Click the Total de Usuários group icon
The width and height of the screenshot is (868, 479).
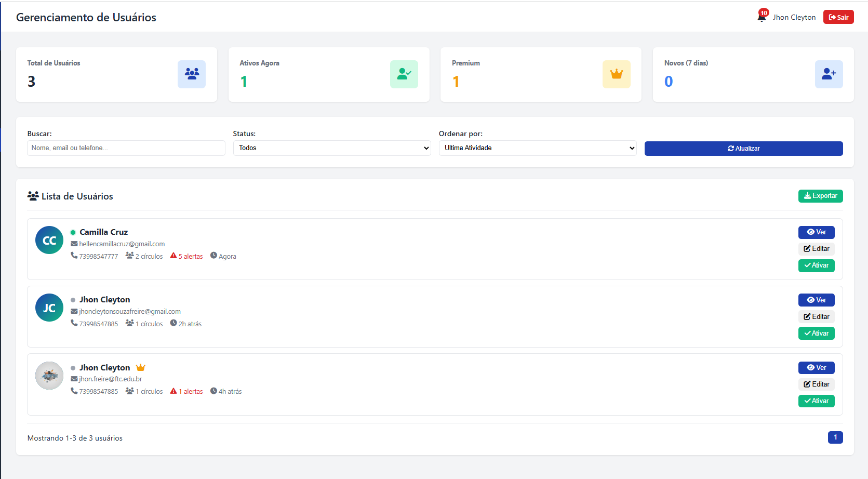point(192,74)
